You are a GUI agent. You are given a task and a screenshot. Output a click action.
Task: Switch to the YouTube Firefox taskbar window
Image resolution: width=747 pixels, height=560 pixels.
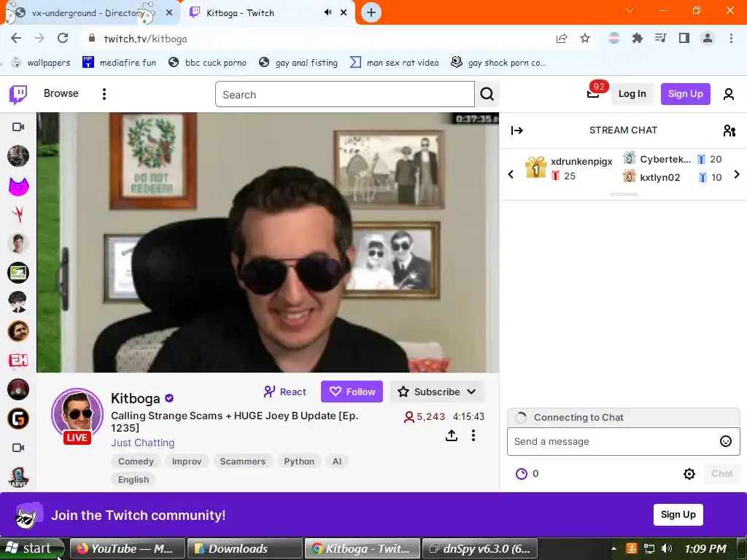click(127, 548)
